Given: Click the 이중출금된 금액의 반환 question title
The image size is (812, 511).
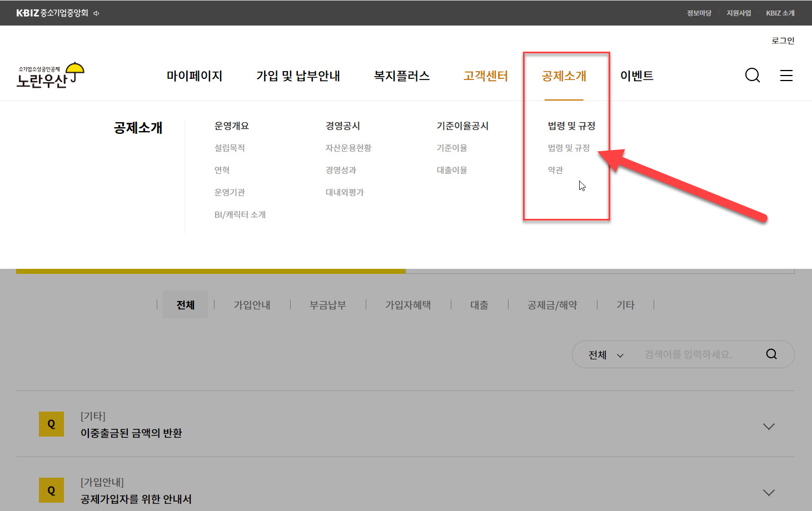Looking at the screenshot, I should [131, 433].
